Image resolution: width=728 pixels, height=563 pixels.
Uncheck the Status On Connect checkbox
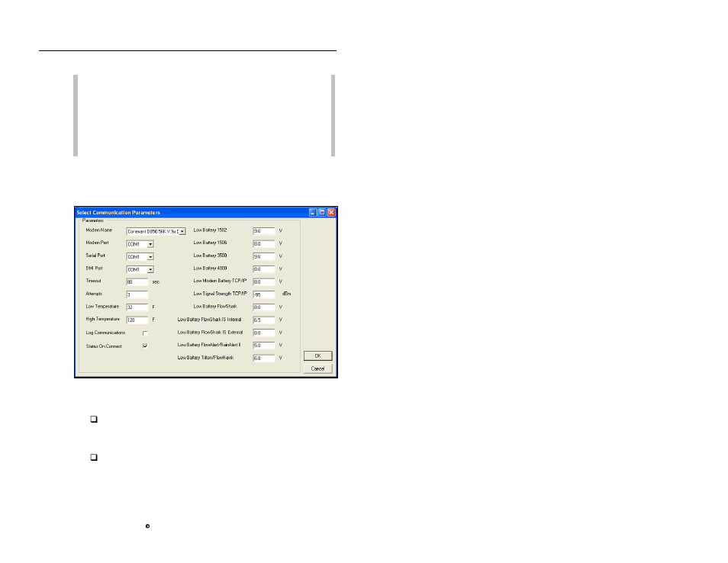[x=145, y=346]
